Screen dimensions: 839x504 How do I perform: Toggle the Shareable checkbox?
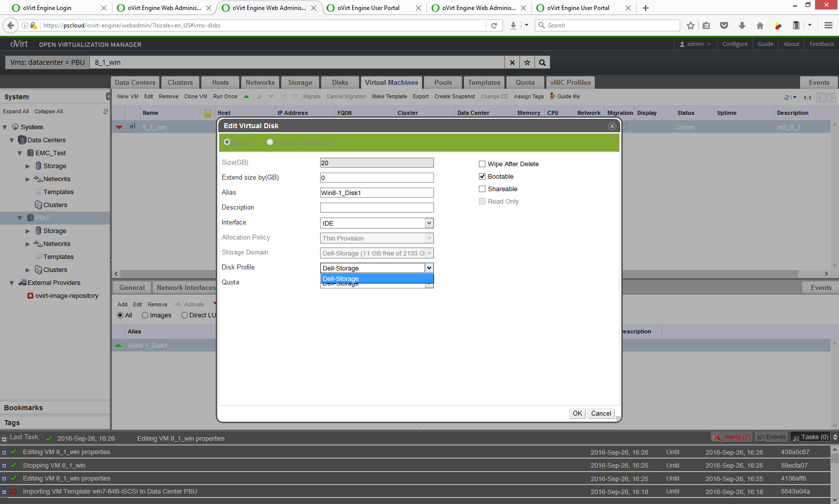tap(482, 189)
